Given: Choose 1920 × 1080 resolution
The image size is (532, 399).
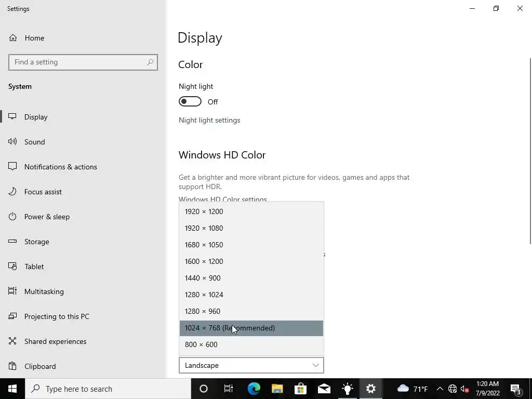Looking at the screenshot, I should pyautogui.click(x=251, y=229).
